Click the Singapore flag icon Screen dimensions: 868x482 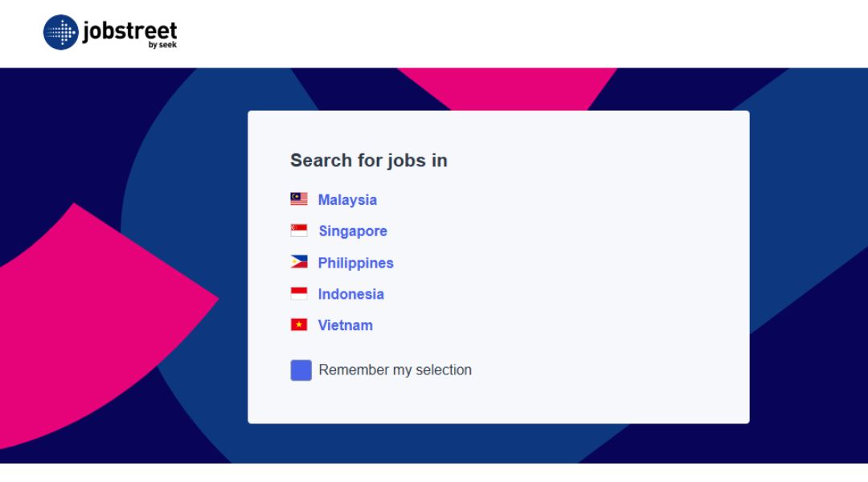(299, 231)
